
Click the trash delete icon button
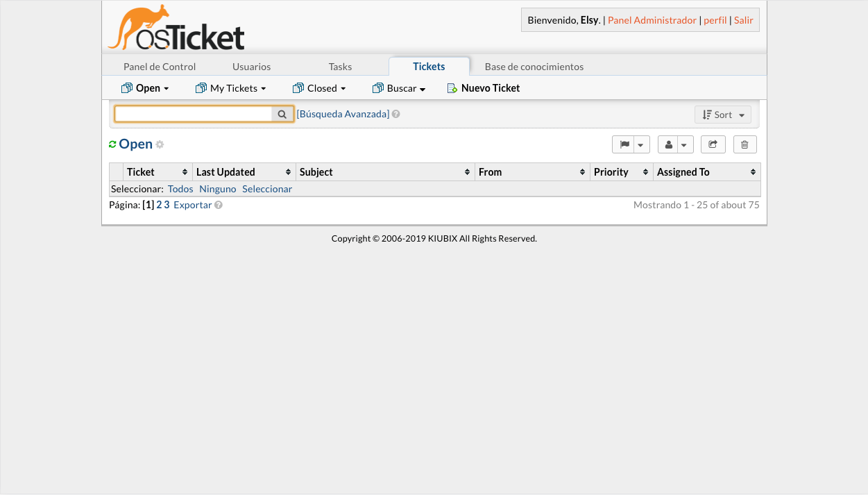(x=744, y=144)
